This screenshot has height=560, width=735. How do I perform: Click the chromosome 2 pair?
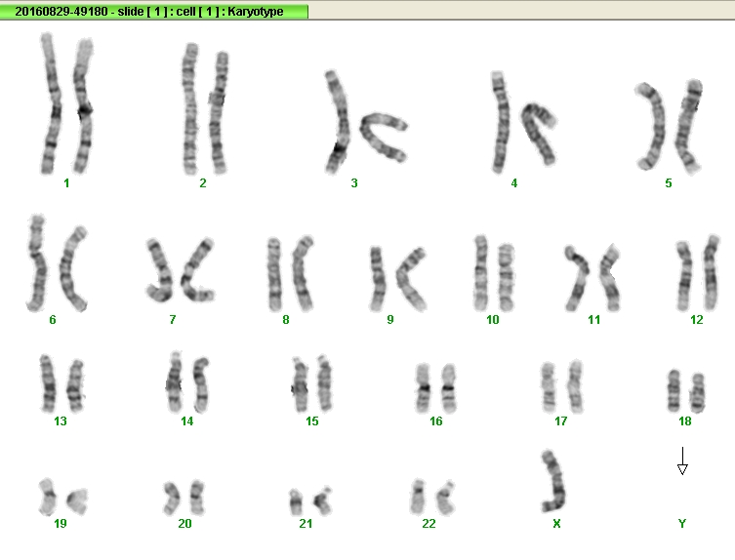click(x=205, y=108)
